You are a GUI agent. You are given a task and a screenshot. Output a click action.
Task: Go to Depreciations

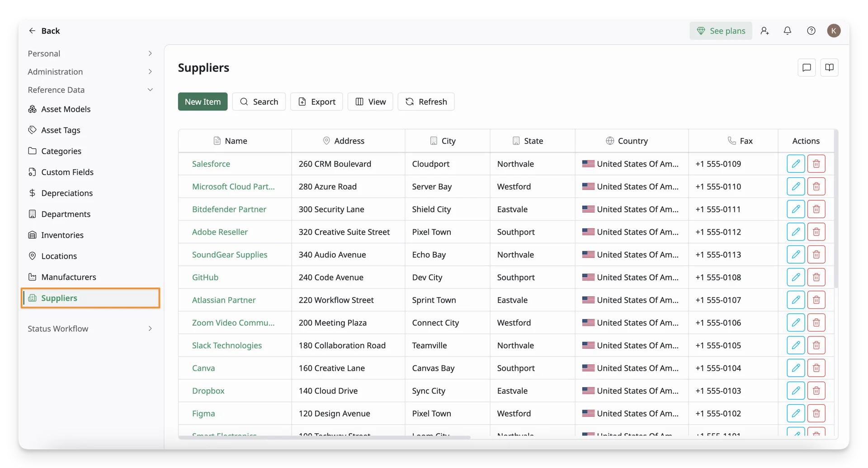(x=90, y=193)
